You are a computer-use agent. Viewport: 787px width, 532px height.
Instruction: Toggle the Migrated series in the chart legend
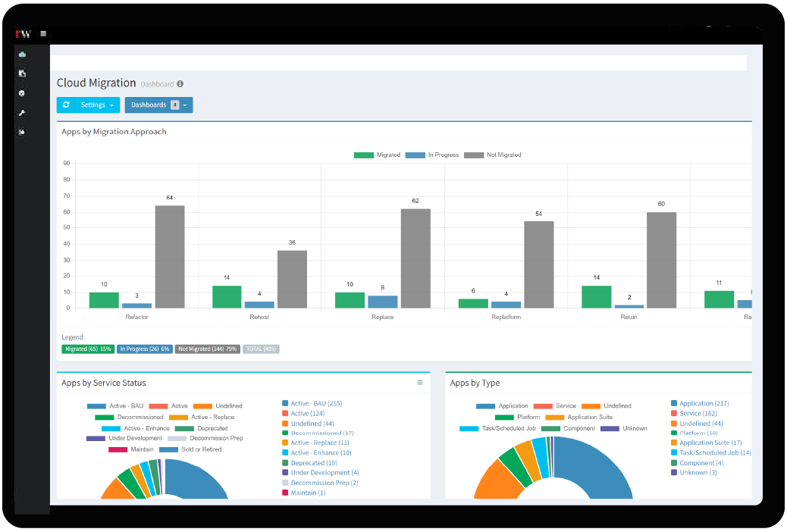(377, 155)
